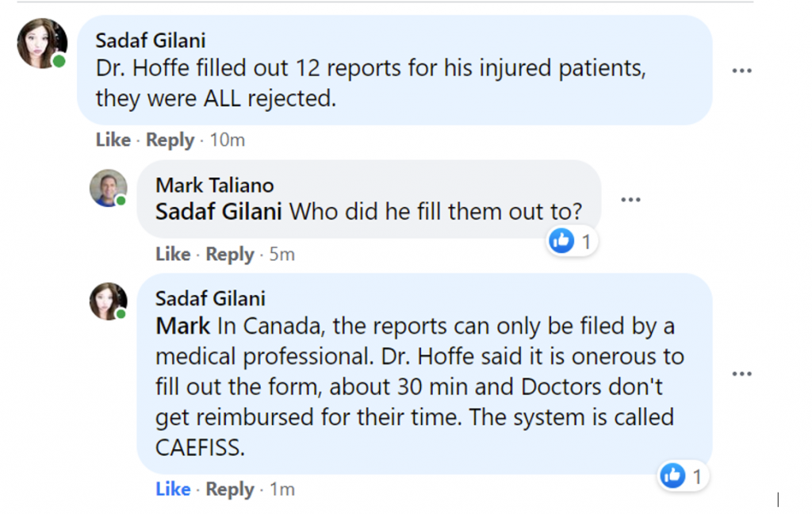Open options menu for the top comment
Screen dimensions: 812x514
741,71
